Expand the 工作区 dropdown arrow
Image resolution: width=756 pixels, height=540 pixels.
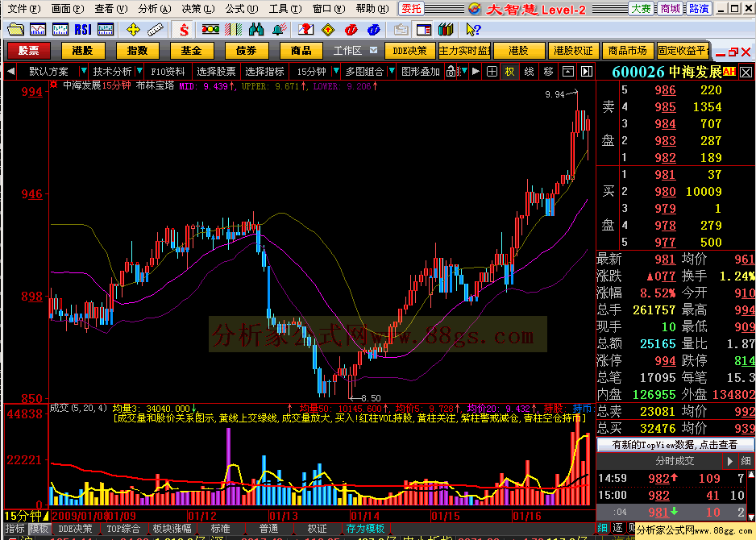tap(374, 50)
